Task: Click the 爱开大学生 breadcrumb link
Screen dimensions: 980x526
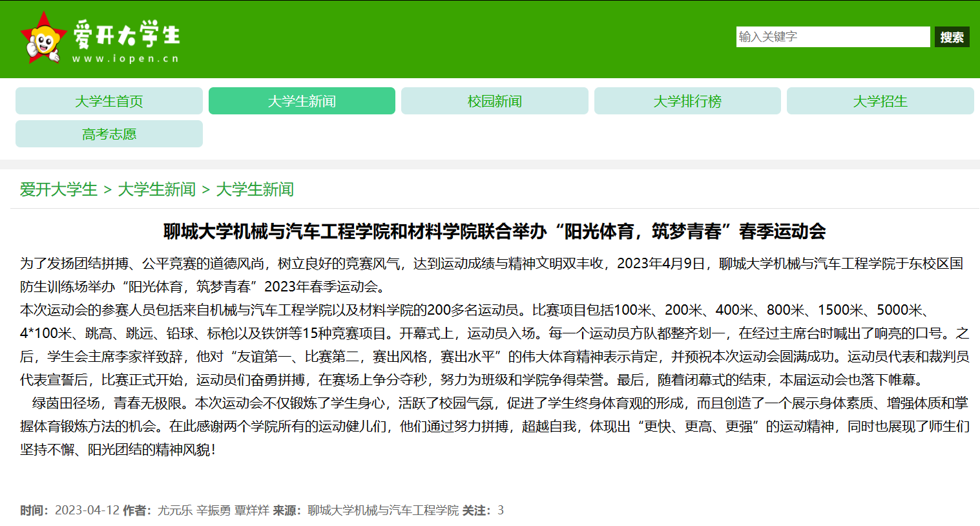Action: 59,189
